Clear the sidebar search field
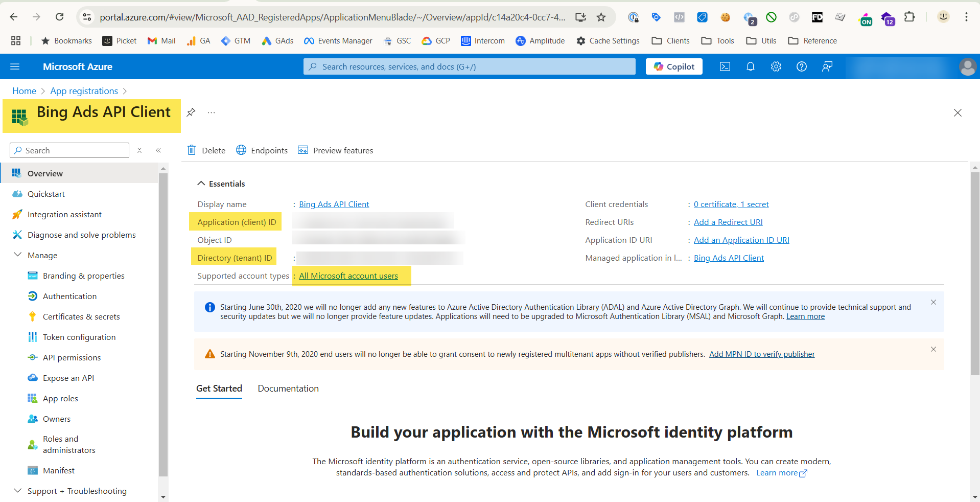Viewport: 980px width, 502px height. point(139,150)
